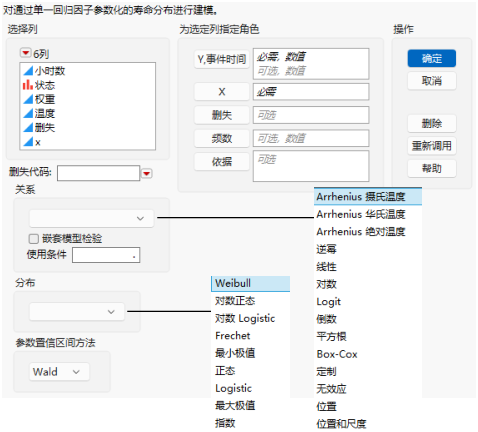Choose Arrhenius 华氏温度 from the list
Screen dimensions: 478x432
(x=368, y=214)
